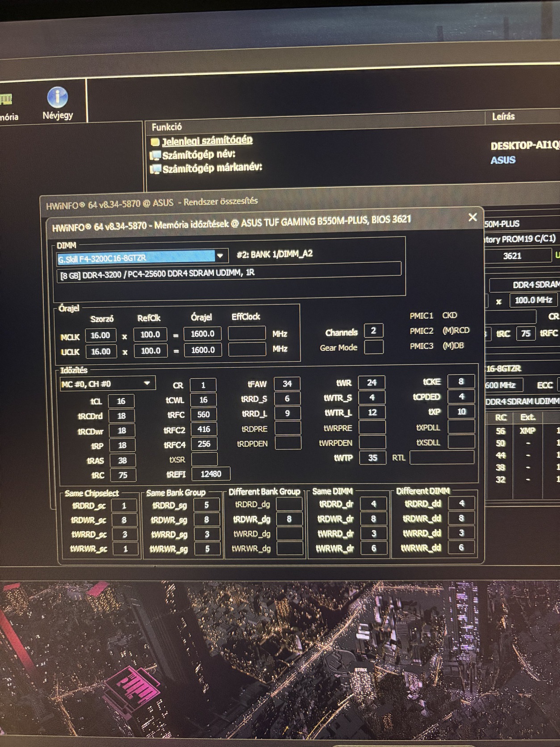Click the tWTR_L value 12
The width and height of the screenshot is (560, 747).
(x=372, y=412)
